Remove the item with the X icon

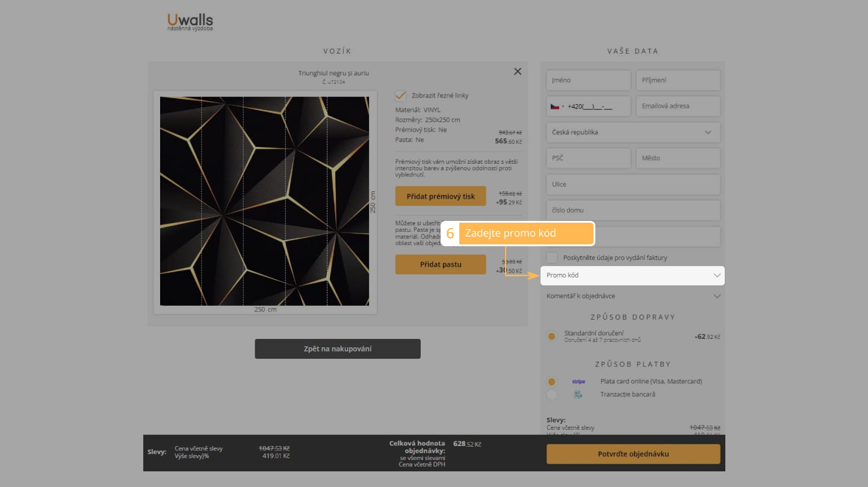click(x=518, y=72)
